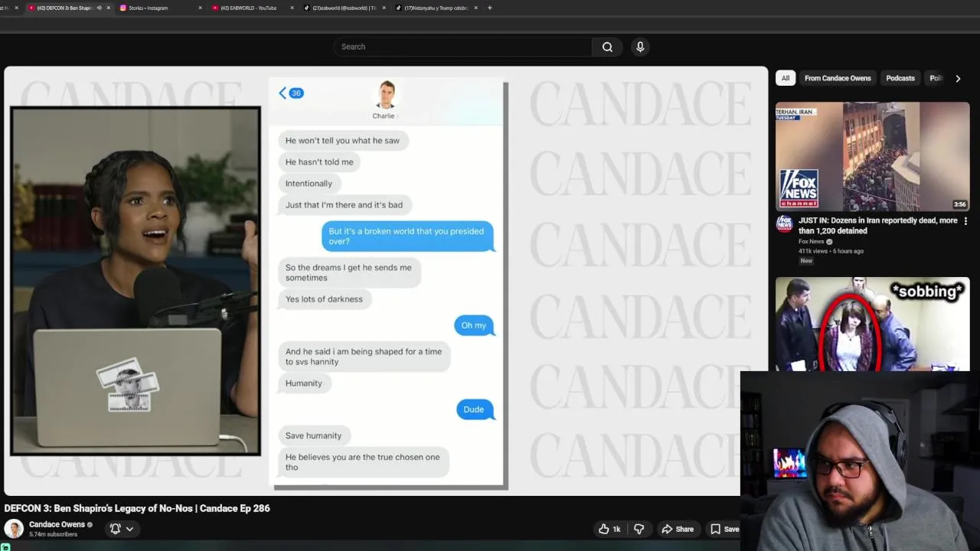The image size is (980, 551).
Task: Open the Fox News channel name link
Action: [811, 242]
